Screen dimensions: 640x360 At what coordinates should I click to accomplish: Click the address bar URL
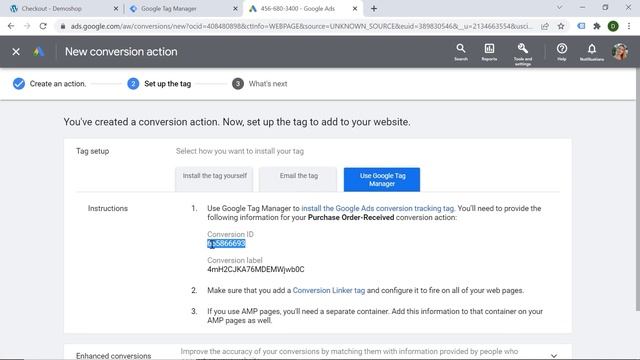click(301, 26)
